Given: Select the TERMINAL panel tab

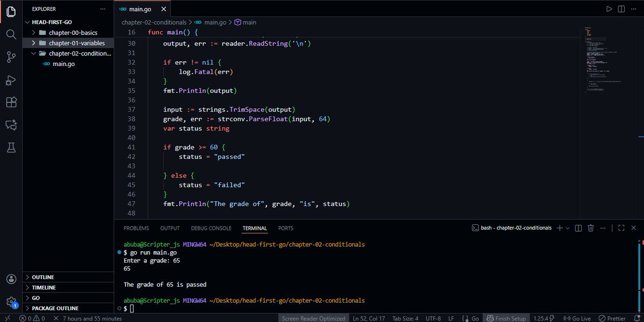Looking at the screenshot, I should [255, 228].
